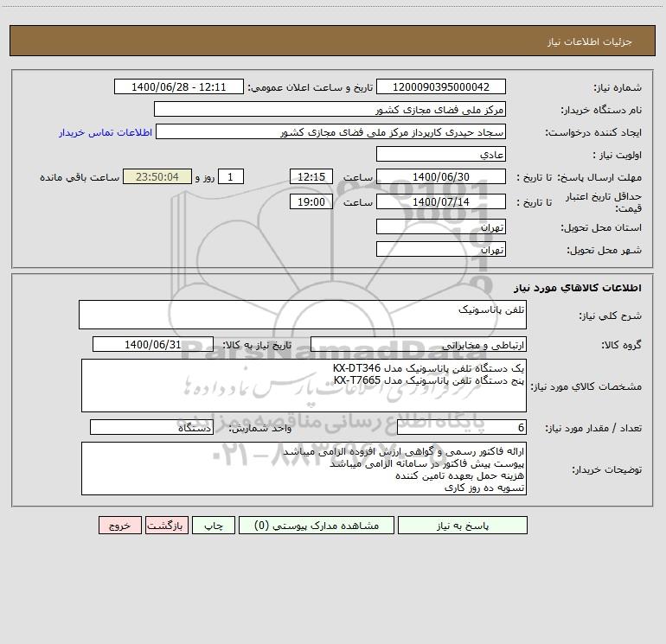666x644 pixels.
Task: Click the 'بازگشت' back button
Action: tap(166, 526)
